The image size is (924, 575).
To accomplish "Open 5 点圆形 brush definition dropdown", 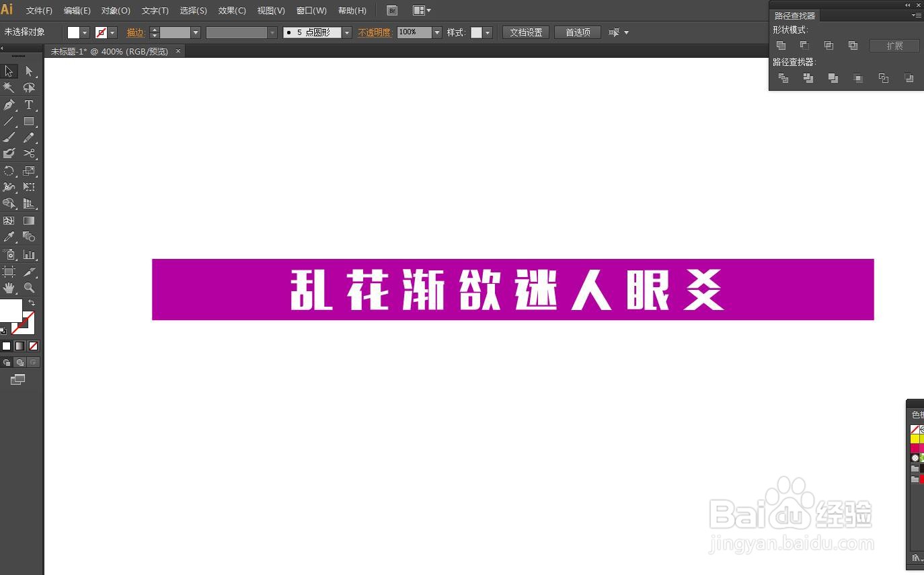I will 347,32.
